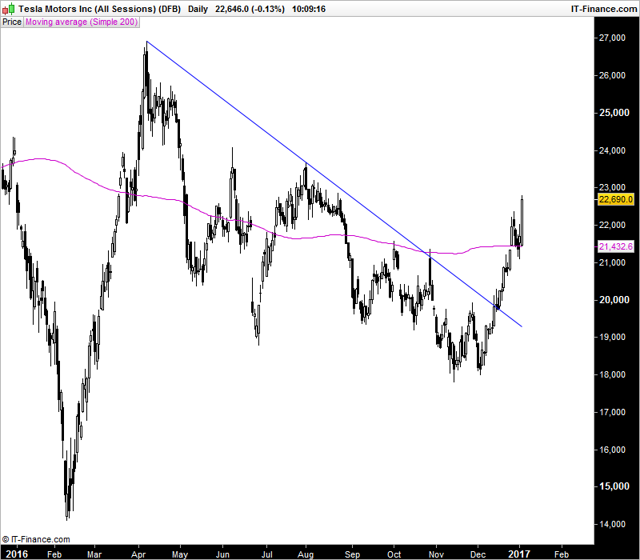Click the Apr month label on time axis
The height and width of the screenshot is (560, 640).
click(x=138, y=554)
